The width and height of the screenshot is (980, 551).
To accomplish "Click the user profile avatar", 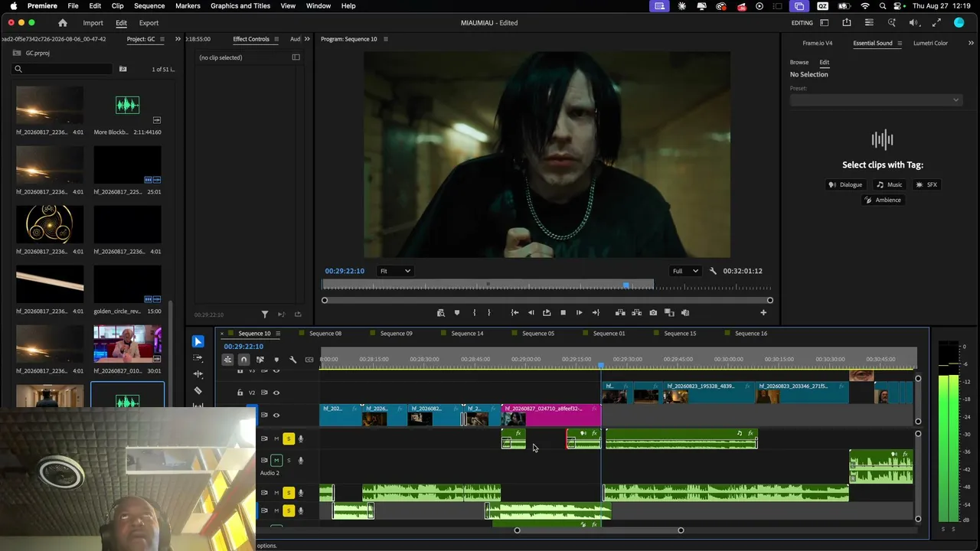I will (959, 23).
